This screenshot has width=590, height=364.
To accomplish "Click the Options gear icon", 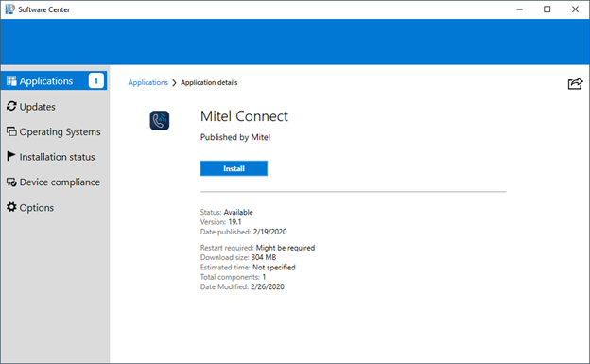I will (x=11, y=207).
